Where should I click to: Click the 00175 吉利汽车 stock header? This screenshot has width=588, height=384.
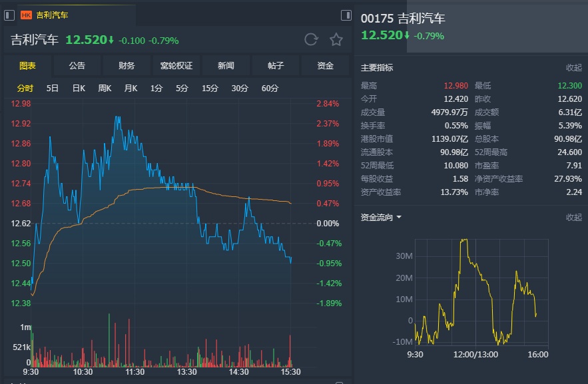point(403,19)
